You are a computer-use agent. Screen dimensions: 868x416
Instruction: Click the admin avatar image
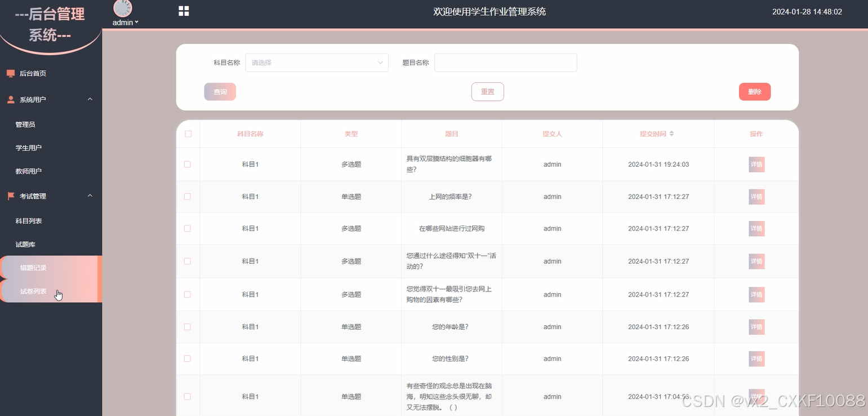tap(123, 8)
